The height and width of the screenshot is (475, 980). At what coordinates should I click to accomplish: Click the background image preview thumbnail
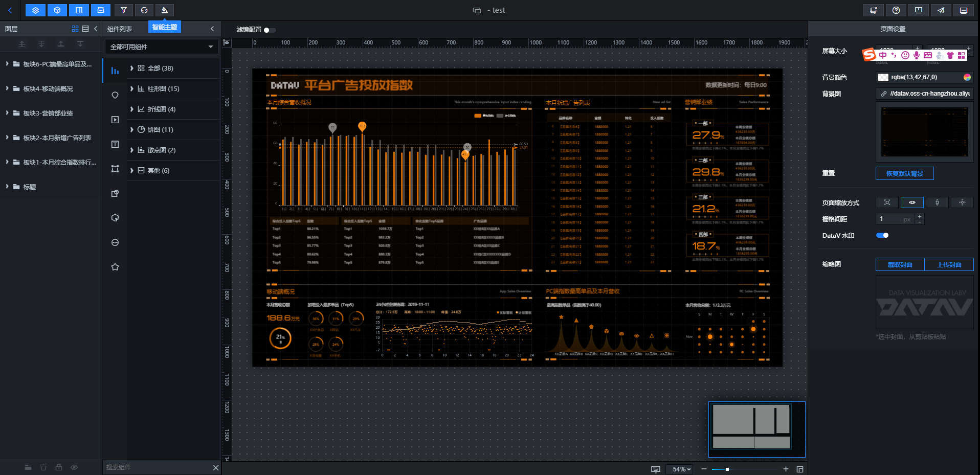coord(925,132)
